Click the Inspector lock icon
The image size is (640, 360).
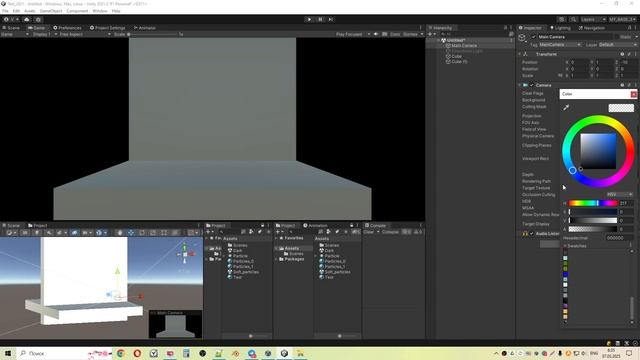pos(629,28)
